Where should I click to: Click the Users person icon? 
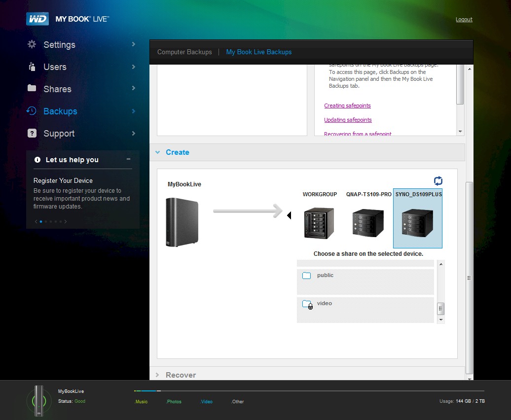[x=32, y=67]
